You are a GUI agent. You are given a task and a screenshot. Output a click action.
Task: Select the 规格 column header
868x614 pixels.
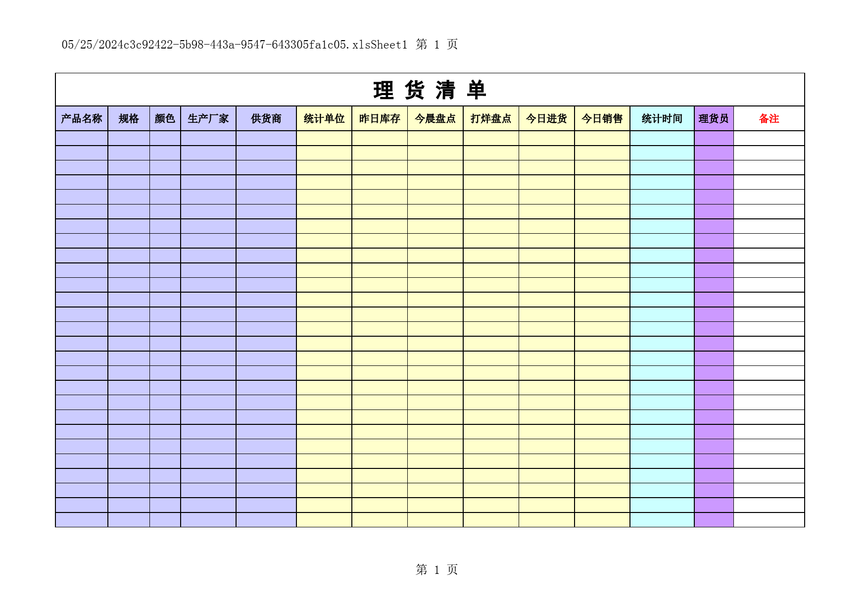(129, 118)
